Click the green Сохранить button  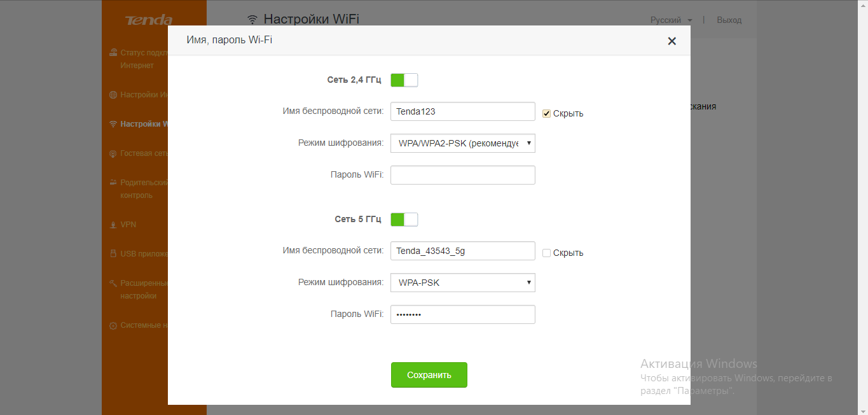pyautogui.click(x=429, y=375)
